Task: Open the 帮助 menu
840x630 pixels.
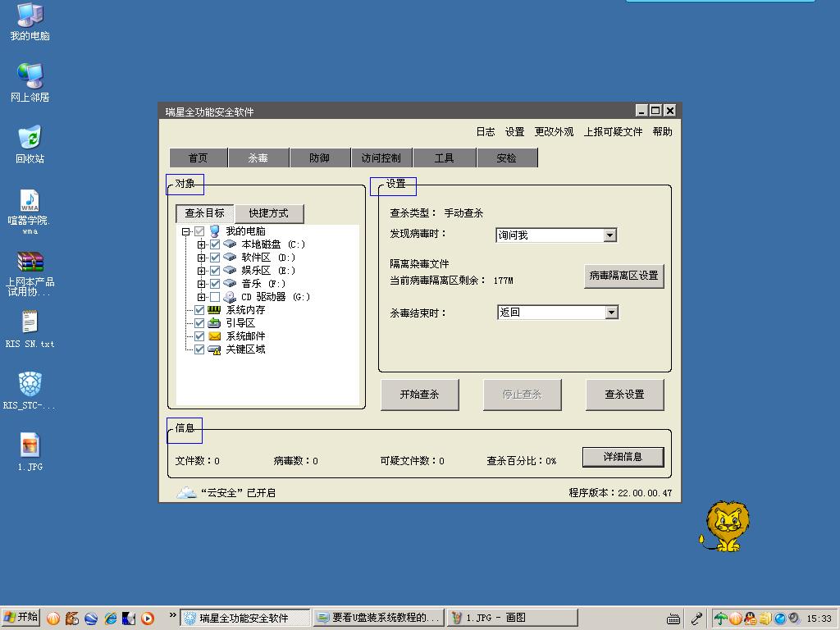Action: click(x=662, y=132)
